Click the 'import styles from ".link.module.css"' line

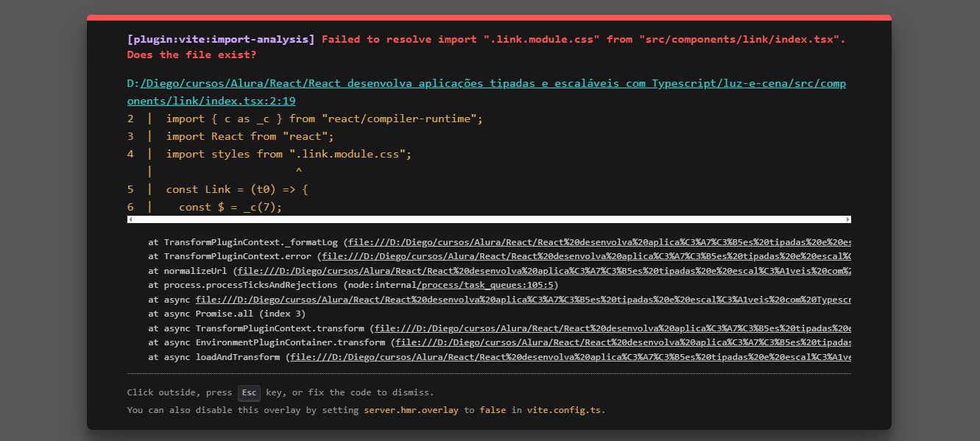[289, 154]
